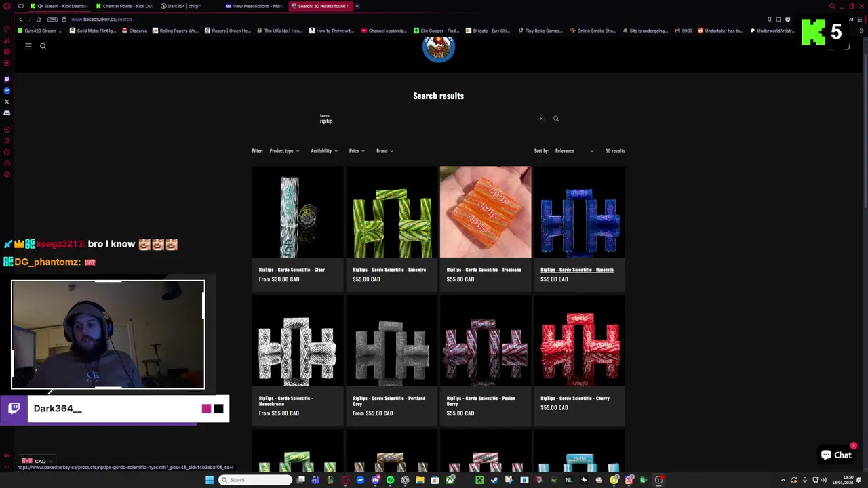
Task: Show hidden system tray icons
Action: 783,480
